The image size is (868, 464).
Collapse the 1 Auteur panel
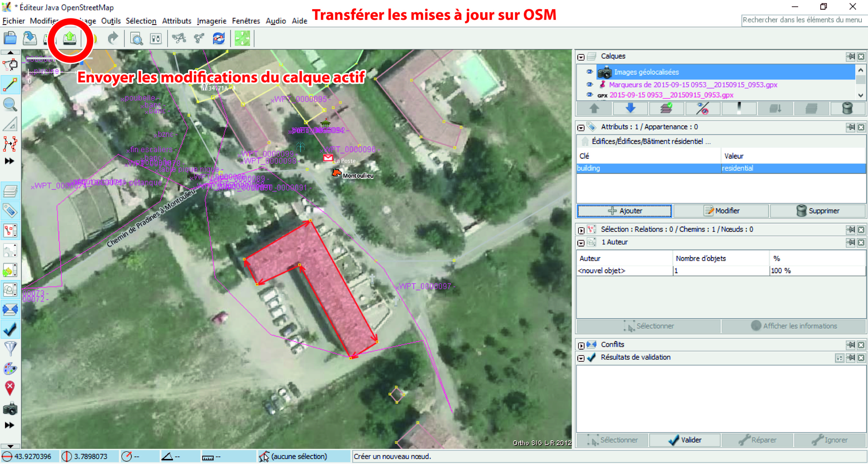coord(581,243)
